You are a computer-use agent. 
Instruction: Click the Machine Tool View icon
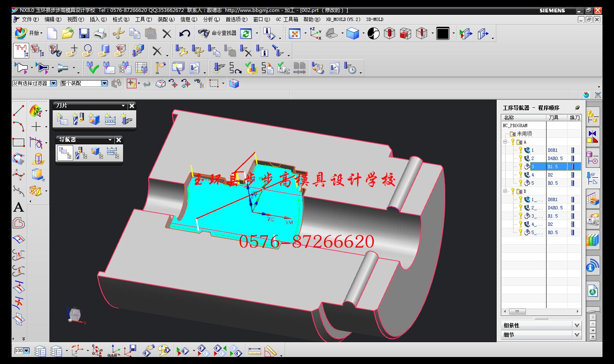pos(81,153)
